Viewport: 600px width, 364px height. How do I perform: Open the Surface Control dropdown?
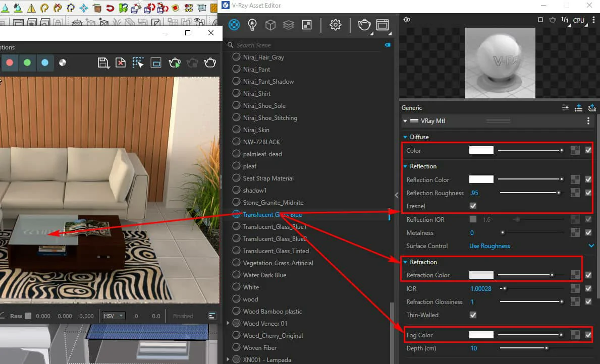(529, 246)
